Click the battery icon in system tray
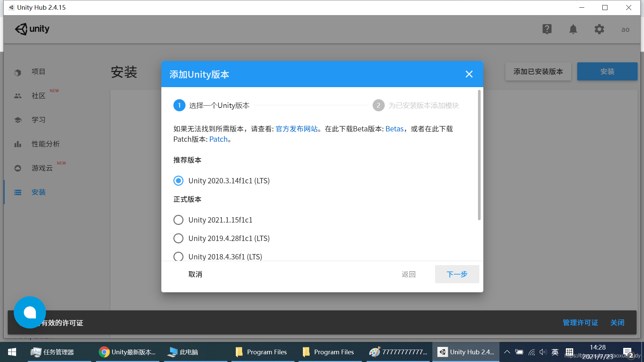Image resolution: width=644 pixels, height=362 pixels. tap(519, 352)
